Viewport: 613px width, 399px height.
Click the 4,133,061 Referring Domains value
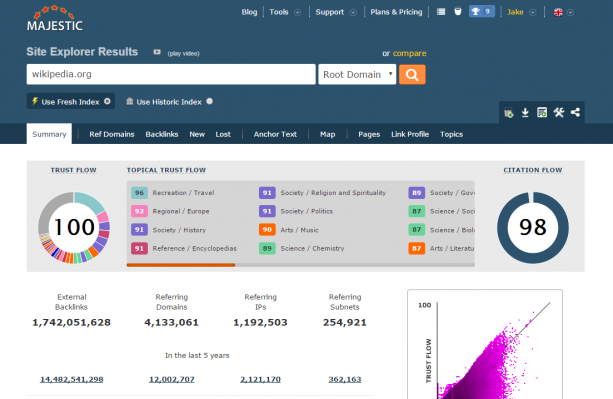coord(172,322)
